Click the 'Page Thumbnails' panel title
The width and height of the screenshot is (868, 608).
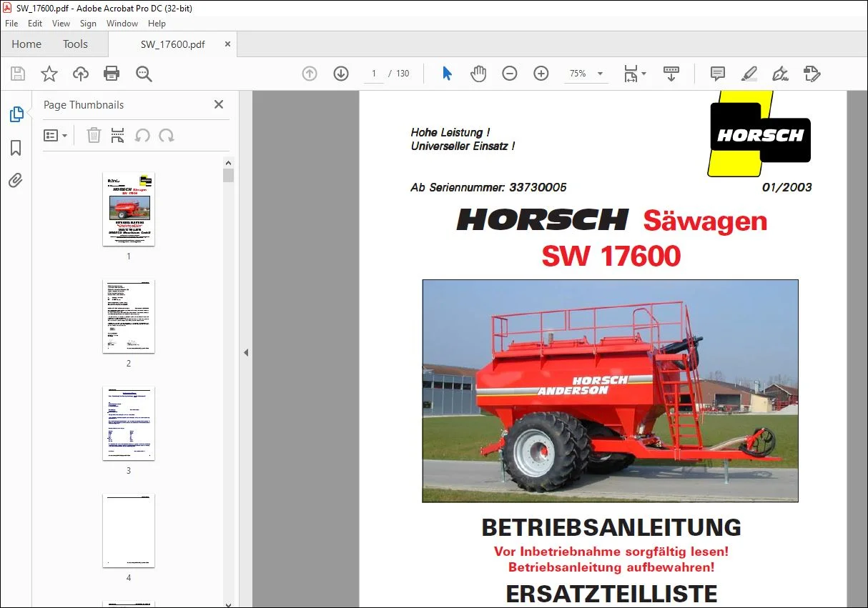84,104
